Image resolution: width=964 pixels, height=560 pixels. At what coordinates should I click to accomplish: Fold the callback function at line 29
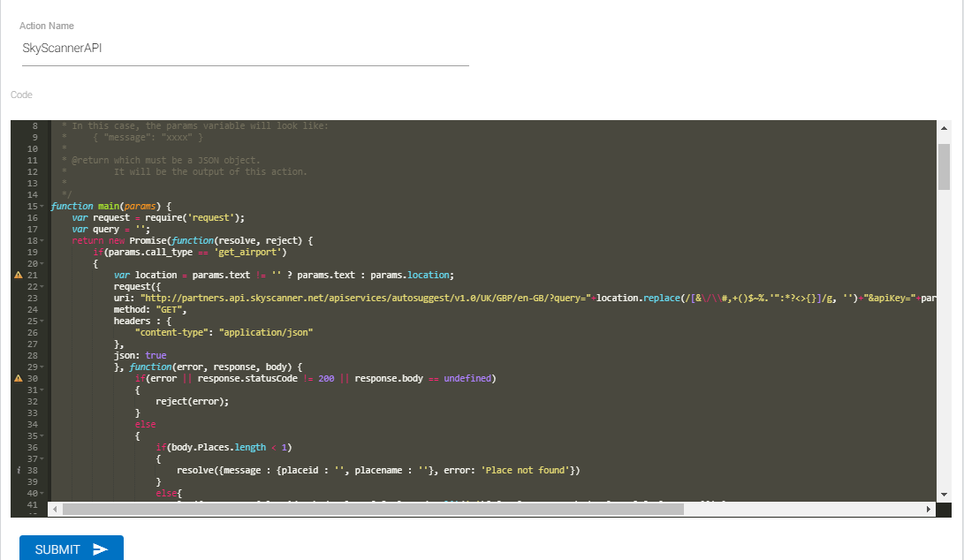point(43,367)
